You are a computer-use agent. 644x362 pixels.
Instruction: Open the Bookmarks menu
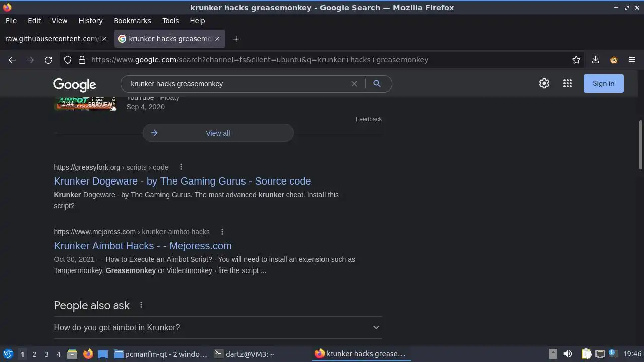tap(132, 21)
